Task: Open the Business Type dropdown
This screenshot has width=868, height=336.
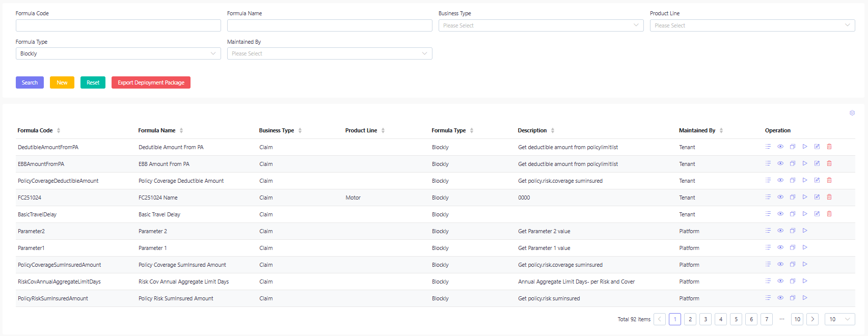Action: pos(541,25)
